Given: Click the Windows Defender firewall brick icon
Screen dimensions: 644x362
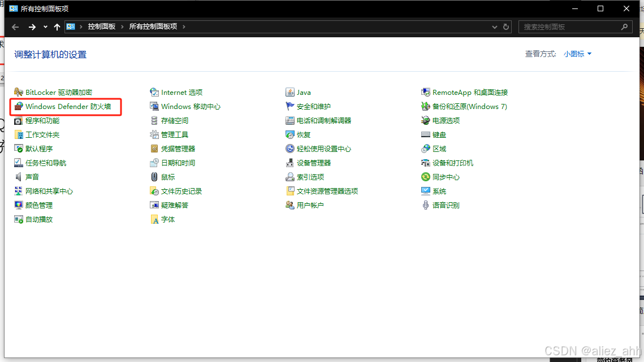Looking at the screenshot, I should (19, 106).
